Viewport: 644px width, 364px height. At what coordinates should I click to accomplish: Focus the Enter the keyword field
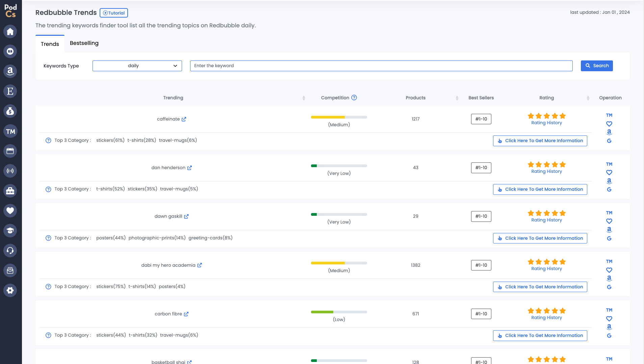[381, 66]
